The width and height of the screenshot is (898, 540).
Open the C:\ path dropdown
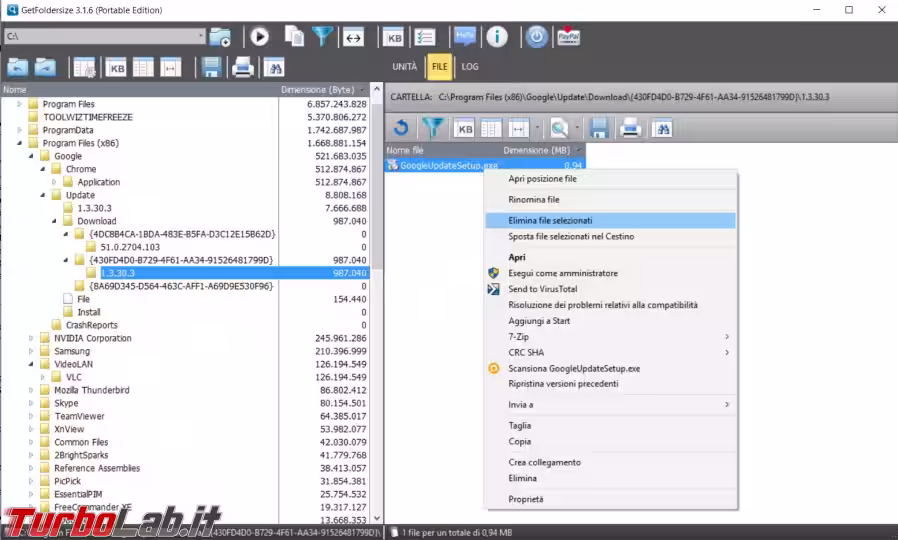coord(201,37)
